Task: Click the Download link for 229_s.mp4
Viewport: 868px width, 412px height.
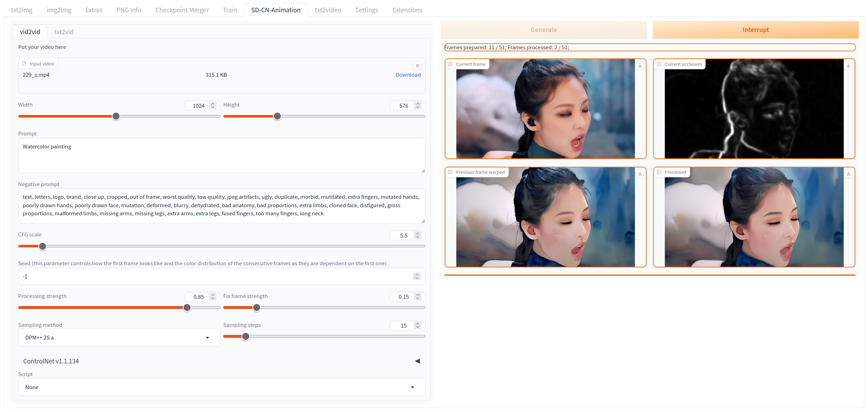Action: pyautogui.click(x=408, y=75)
